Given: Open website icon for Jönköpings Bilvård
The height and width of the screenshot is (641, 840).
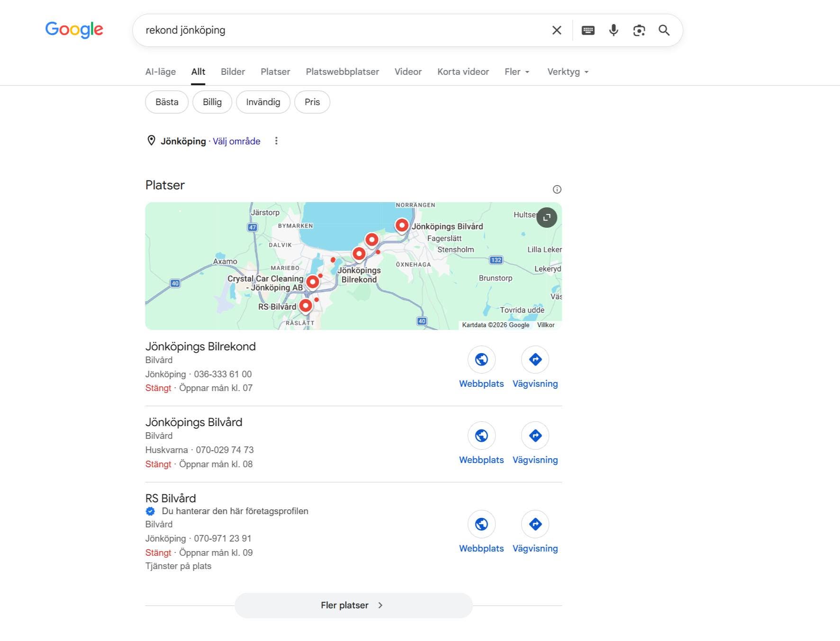Looking at the screenshot, I should point(481,436).
